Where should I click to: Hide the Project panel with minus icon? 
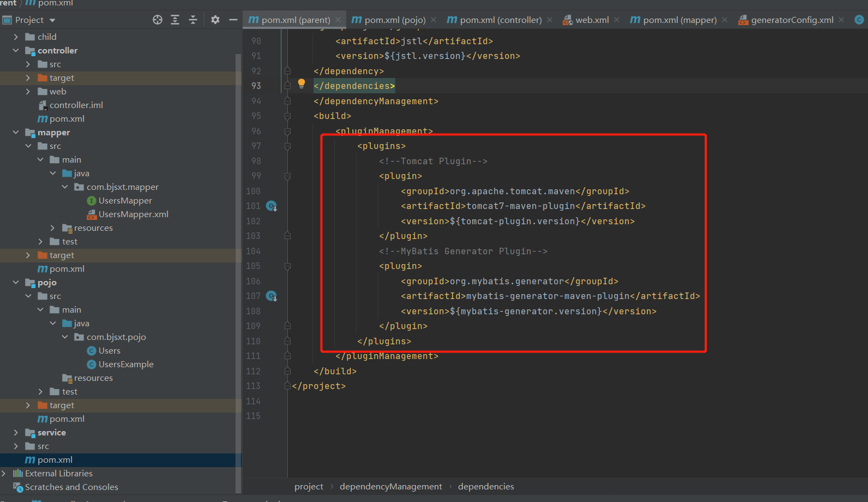(x=233, y=20)
